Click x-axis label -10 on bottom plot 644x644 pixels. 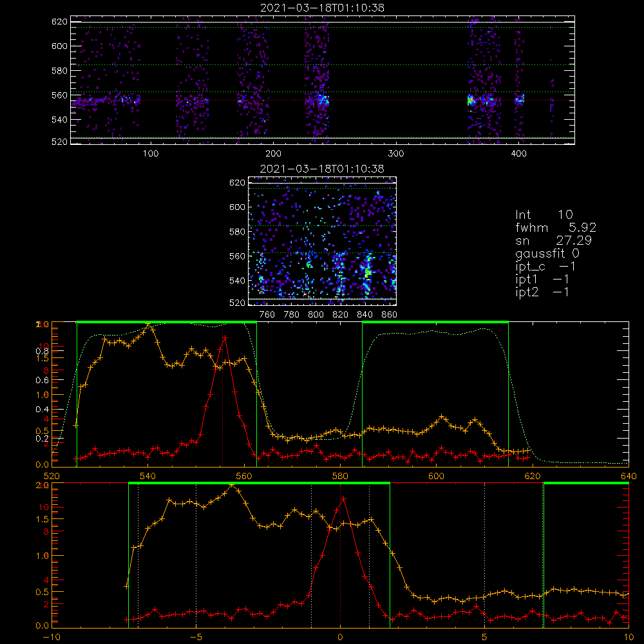click(52, 638)
